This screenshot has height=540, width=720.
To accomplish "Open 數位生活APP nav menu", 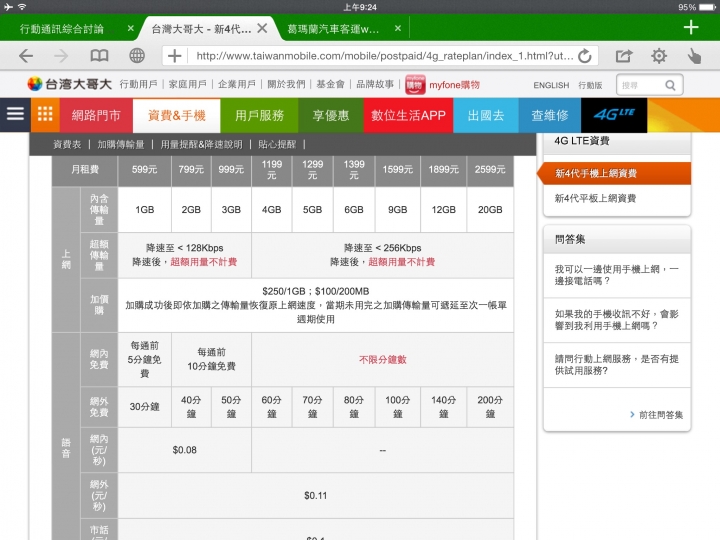I will 408,115.
